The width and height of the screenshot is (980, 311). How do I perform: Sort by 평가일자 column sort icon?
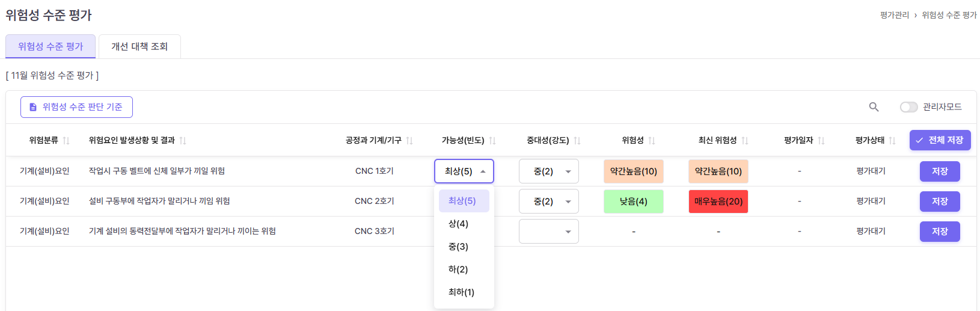coord(821,141)
